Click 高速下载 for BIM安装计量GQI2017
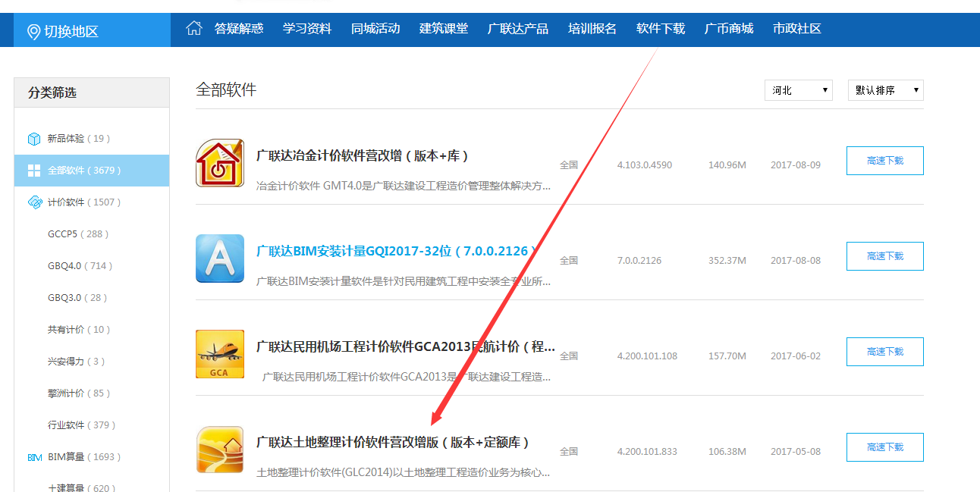 [x=885, y=256]
